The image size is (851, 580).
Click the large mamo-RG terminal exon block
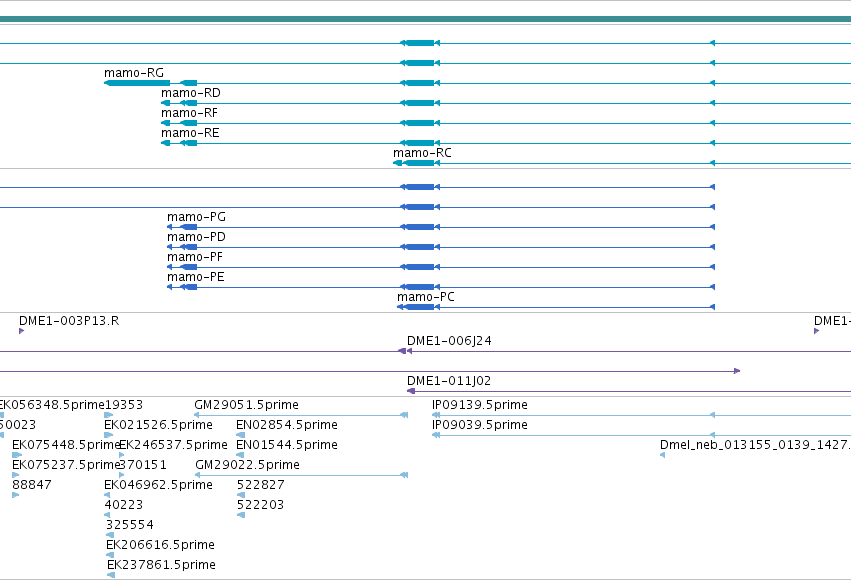[x=137, y=83]
